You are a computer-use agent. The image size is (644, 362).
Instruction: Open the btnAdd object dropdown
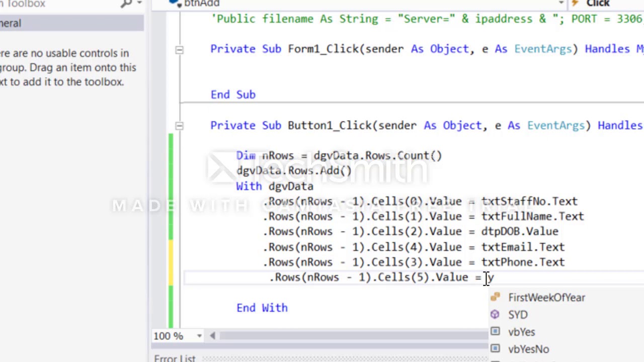click(x=561, y=3)
